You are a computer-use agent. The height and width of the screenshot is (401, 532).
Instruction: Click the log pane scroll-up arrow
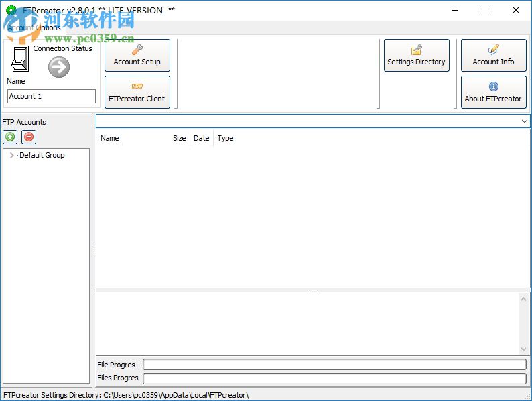pos(523,299)
